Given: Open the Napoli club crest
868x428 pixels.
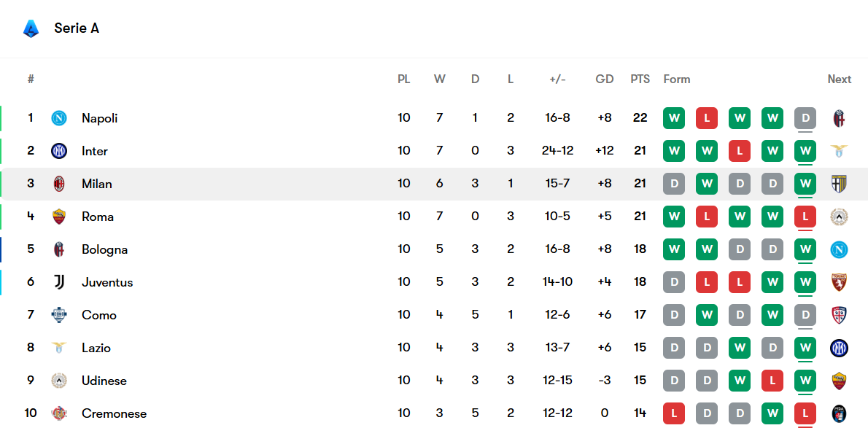Looking at the screenshot, I should (59, 118).
